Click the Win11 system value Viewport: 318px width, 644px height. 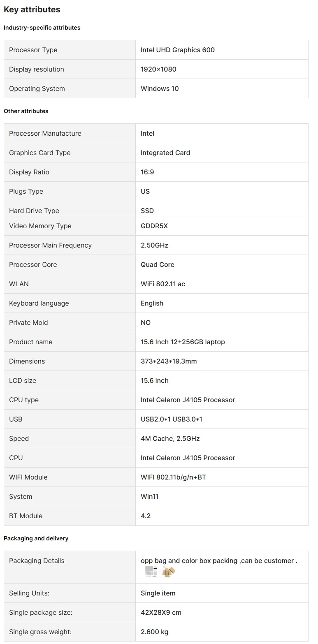[150, 496]
